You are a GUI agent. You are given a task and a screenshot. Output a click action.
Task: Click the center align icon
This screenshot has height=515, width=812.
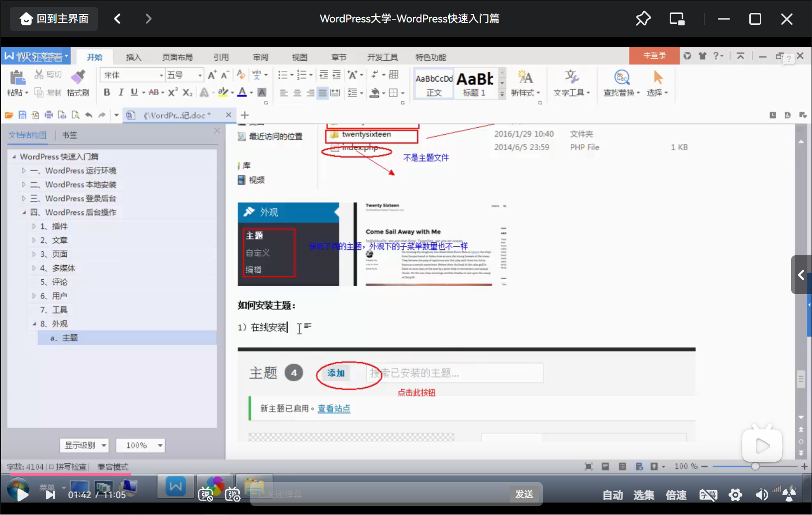(297, 93)
